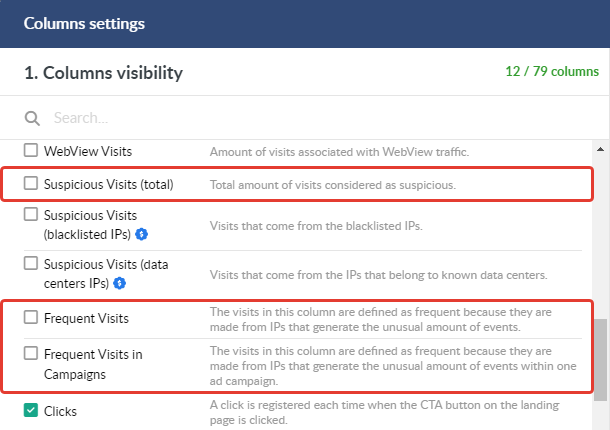Click the Clicks column label
This screenshot has width=610, height=430.
click(x=60, y=411)
